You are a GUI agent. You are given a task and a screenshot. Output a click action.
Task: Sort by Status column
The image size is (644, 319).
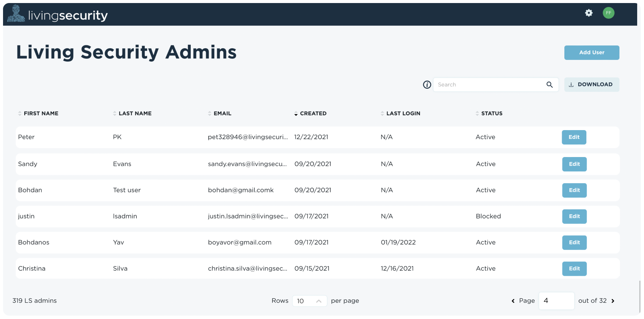(489, 113)
